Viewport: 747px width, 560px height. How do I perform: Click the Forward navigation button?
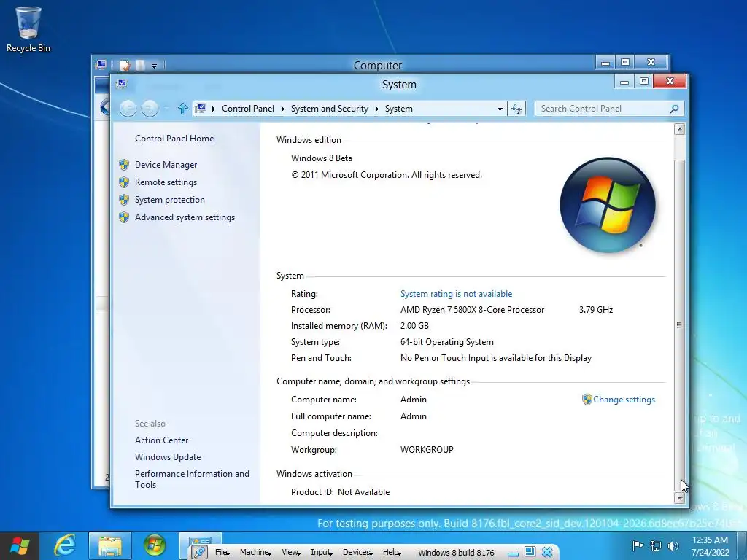click(x=150, y=109)
